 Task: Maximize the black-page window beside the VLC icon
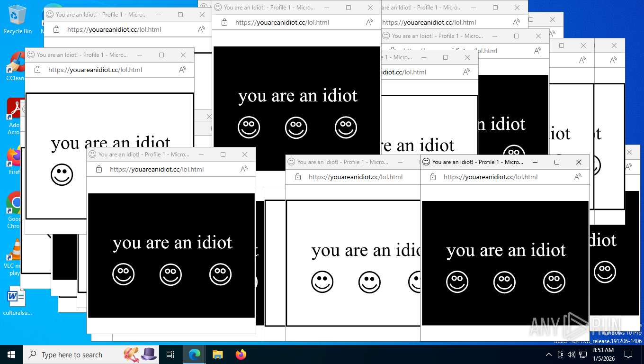point(223,154)
